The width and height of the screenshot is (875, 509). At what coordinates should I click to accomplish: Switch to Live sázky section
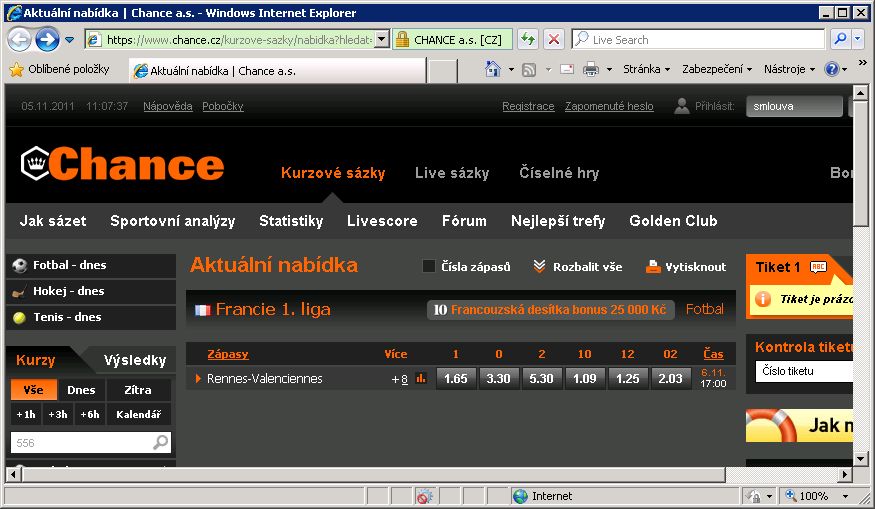tap(452, 173)
